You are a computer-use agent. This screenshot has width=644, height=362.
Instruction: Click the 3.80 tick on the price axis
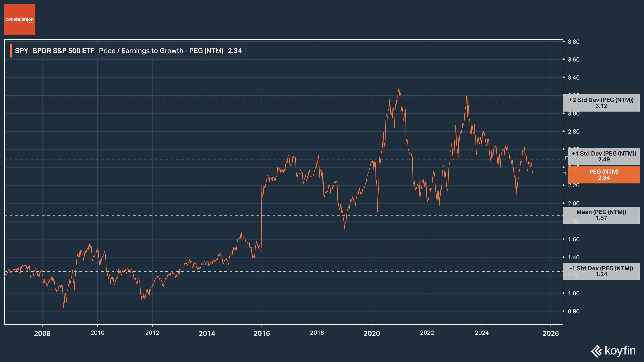[574, 42]
